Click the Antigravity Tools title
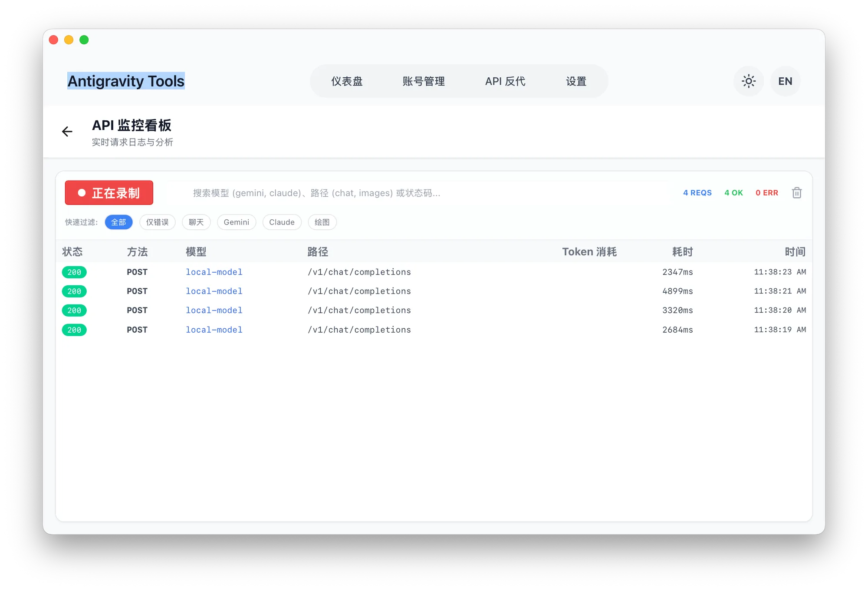Image resolution: width=868 pixels, height=591 pixels. click(x=126, y=81)
